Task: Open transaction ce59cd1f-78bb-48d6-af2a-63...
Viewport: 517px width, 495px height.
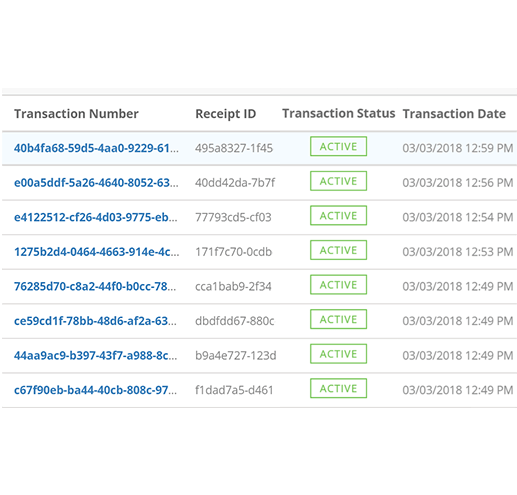Action: (95, 321)
